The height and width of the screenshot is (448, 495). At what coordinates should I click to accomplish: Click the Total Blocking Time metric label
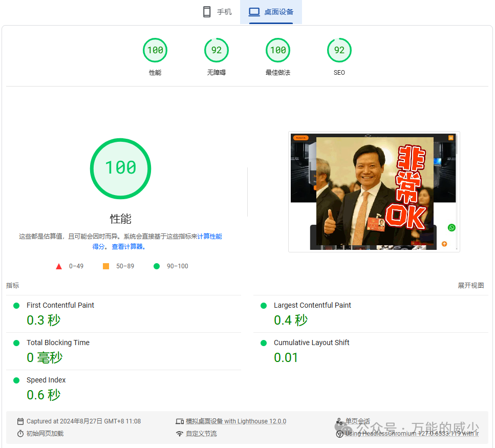58,343
